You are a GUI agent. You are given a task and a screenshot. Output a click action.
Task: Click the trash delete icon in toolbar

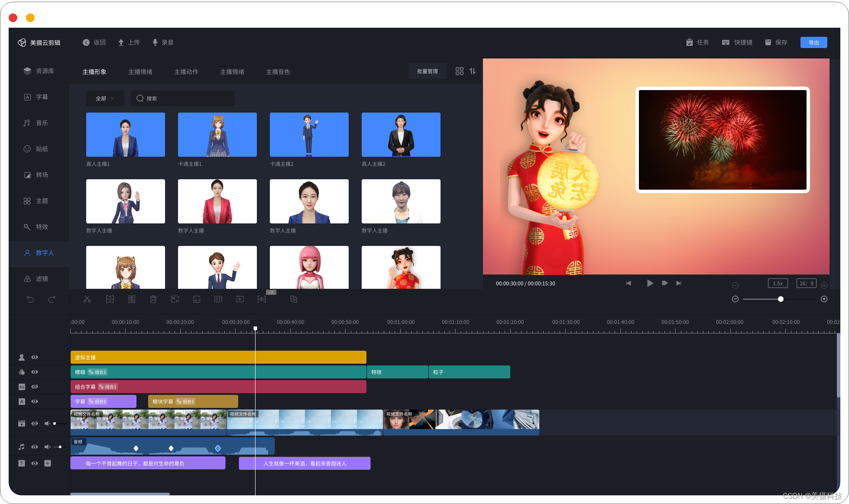click(x=153, y=299)
